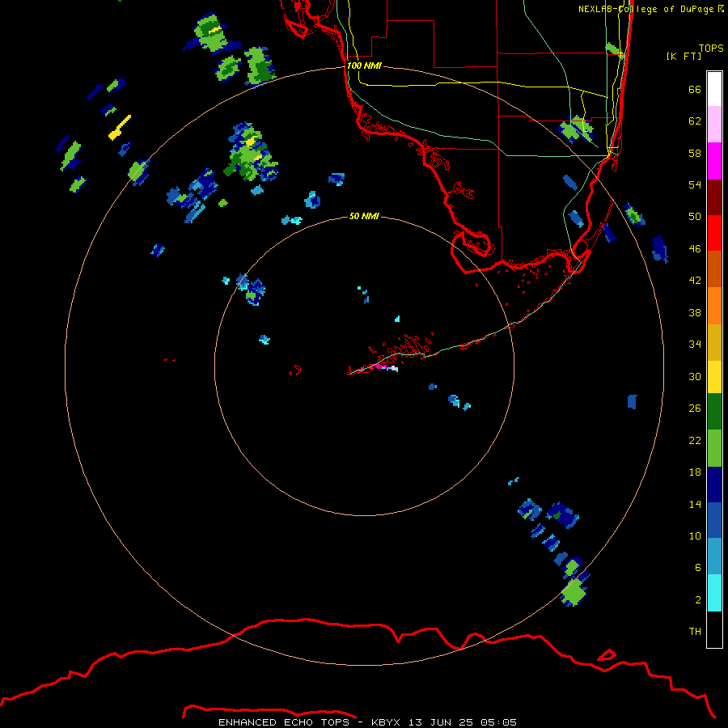Click the 100 NMI range ring label
Viewport: 728px width, 728px height.
[x=364, y=66]
